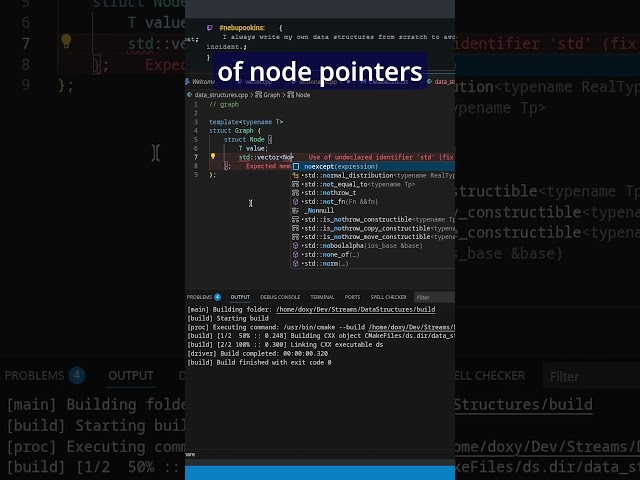Viewport: 640px width, 480px height.
Task: Click the icon beside std::is_nothrow_copy_constructible
Action: tap(296, 228)
